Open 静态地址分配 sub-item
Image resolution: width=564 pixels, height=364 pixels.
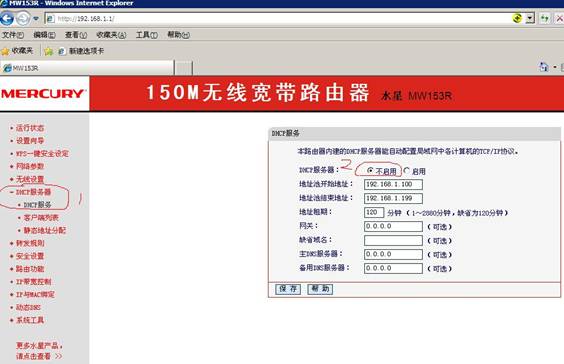45,230
